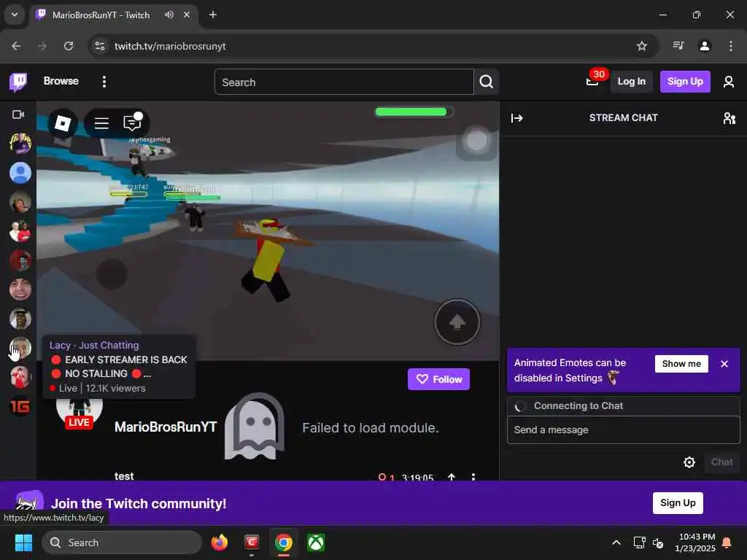Open the Browse page
Screen dimensions: 747x560
coord(61,81)
